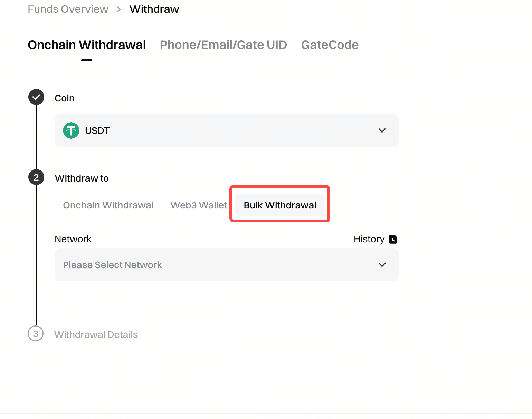Click the step 2 number badge

pos(36,177)
